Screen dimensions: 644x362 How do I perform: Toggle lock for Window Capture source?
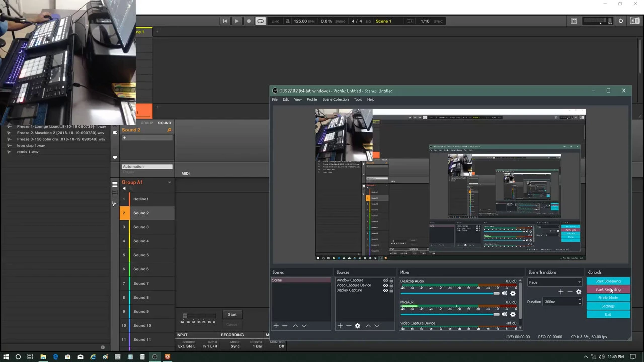[x=391, y=281]
